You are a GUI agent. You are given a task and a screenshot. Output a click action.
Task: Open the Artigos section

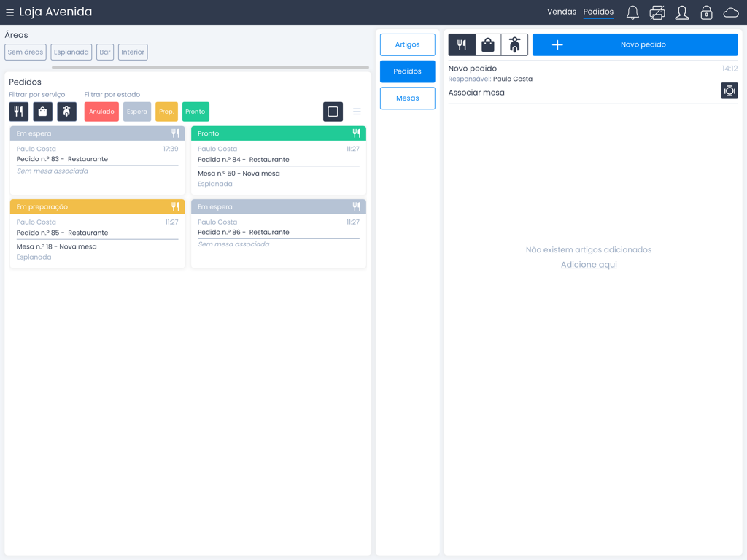point(407,44)
